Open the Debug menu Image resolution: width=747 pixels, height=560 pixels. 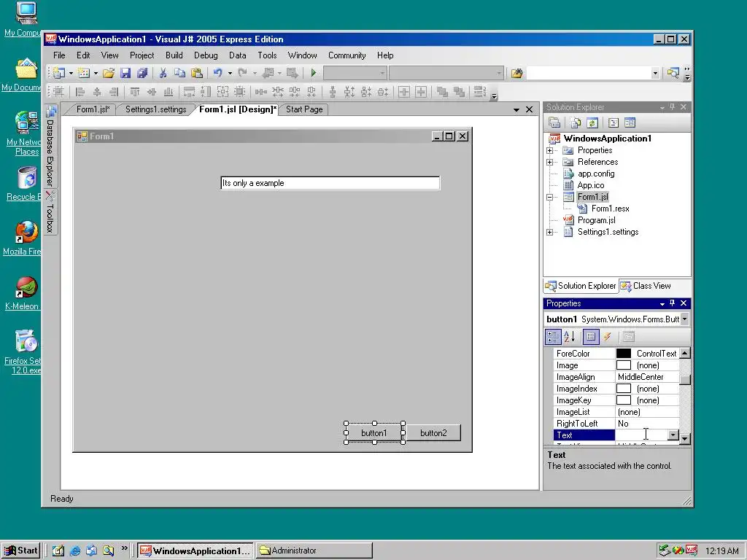point(206,55)
